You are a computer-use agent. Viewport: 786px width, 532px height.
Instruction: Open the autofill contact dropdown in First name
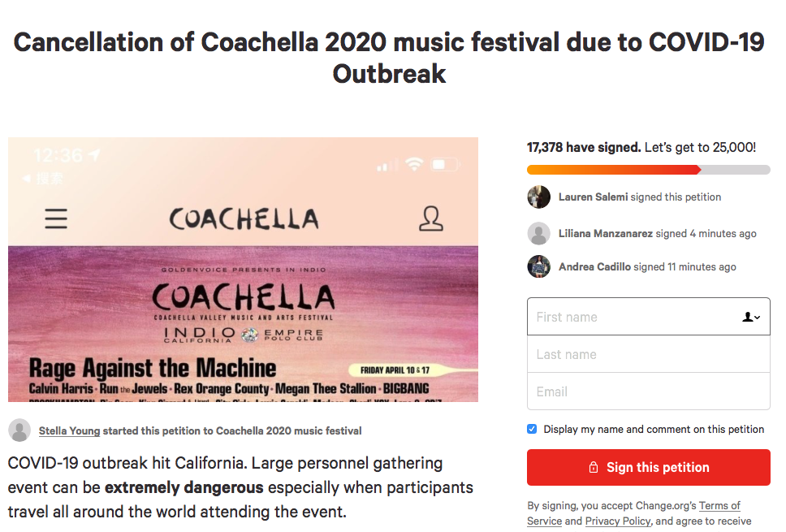(x=751, y=317)
